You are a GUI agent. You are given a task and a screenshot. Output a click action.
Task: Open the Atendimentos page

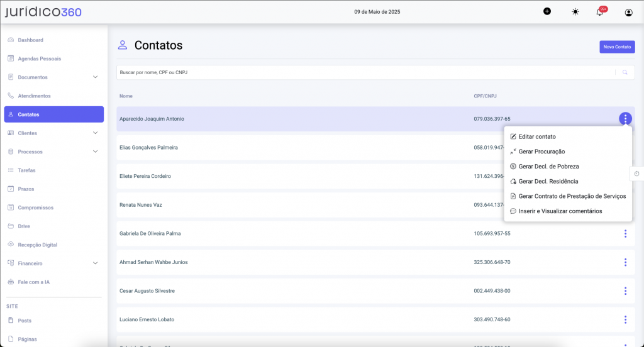34,96
